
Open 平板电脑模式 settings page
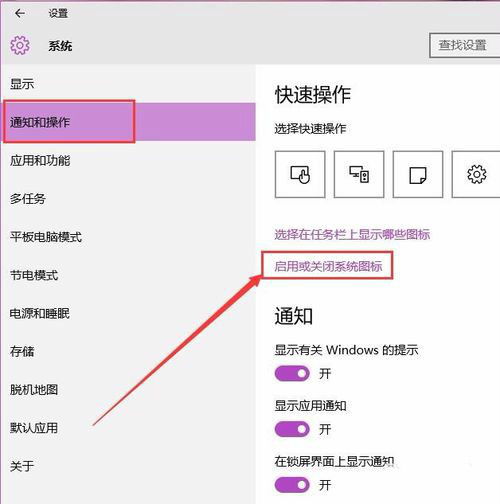click(x=46, y=237)
